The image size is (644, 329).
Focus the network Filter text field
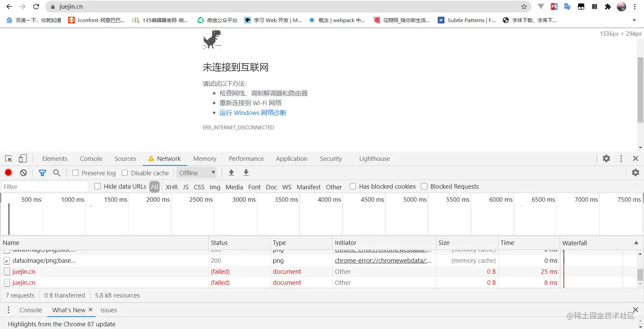44,186
